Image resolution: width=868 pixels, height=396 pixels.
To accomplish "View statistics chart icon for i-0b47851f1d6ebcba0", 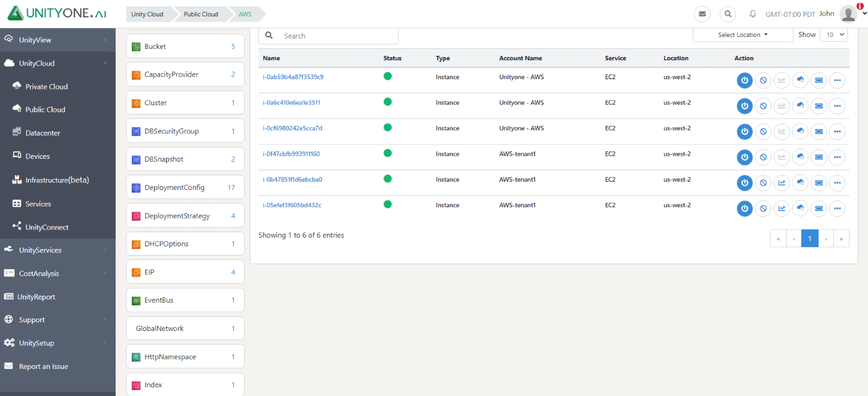I will coord(782,183).
